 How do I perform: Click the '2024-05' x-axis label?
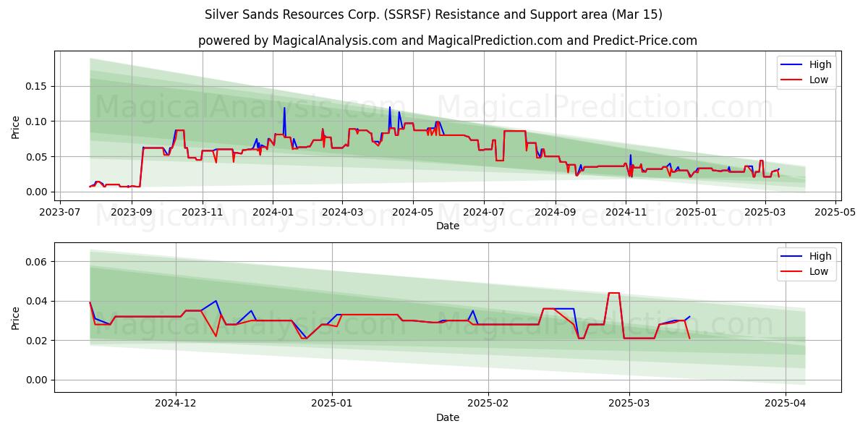tap(413, 213)
